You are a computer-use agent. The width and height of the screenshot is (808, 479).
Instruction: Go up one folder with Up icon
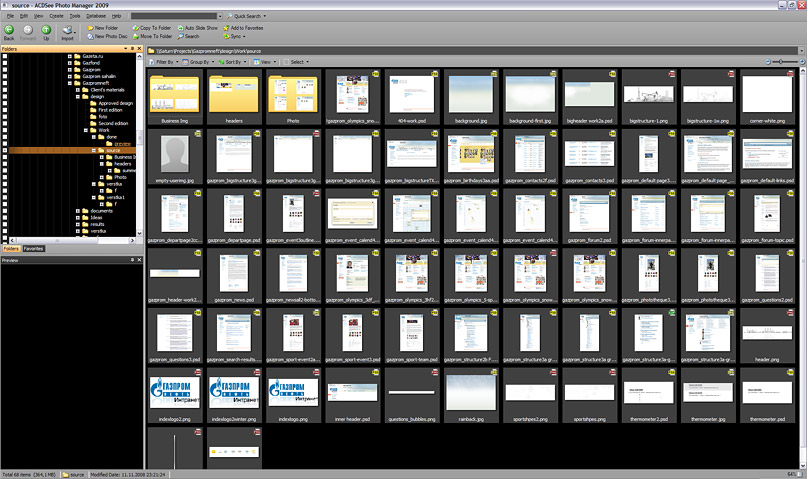[x=45, y=30]
